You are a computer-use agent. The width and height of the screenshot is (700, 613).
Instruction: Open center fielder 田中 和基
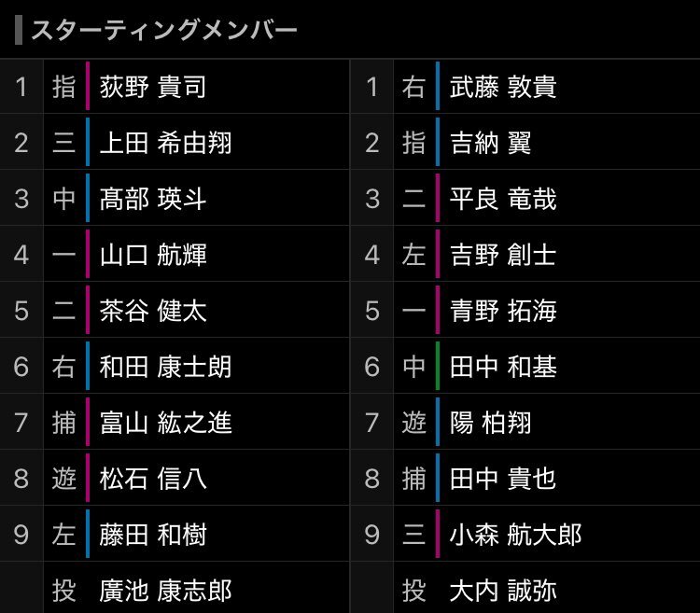[x=503, y=367]
